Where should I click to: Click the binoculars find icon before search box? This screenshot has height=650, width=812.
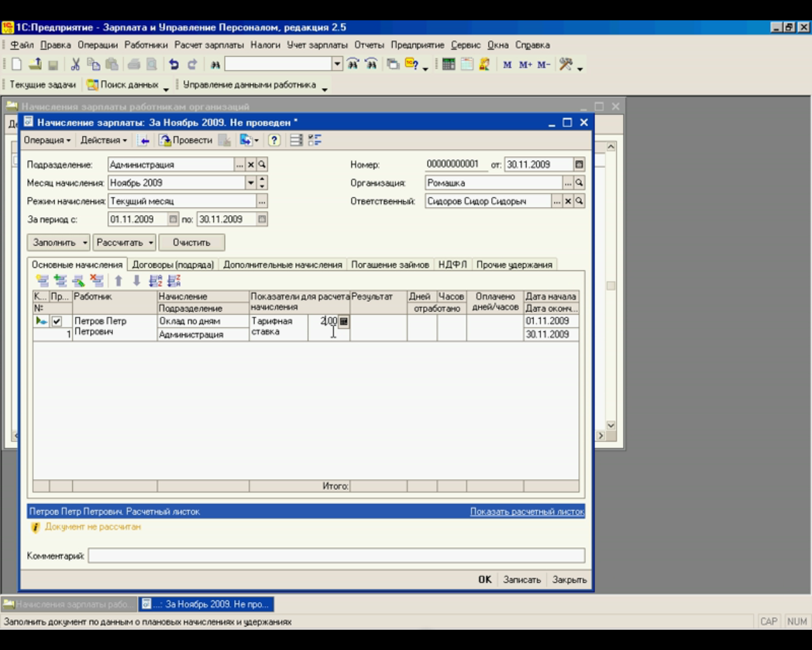point(215,64)
